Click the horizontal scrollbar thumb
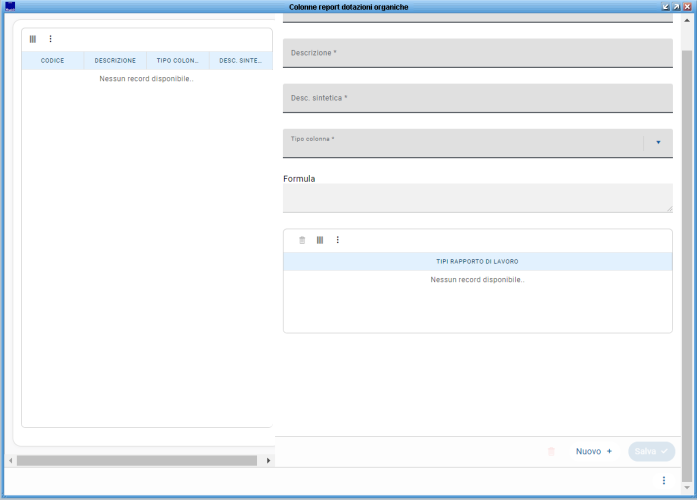The image size is (697, 500). coord(137,460)
